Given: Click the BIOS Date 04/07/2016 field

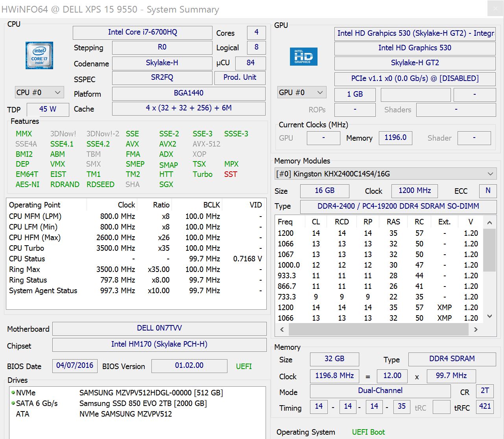Looking at the screenshot, I should point(75,366).
